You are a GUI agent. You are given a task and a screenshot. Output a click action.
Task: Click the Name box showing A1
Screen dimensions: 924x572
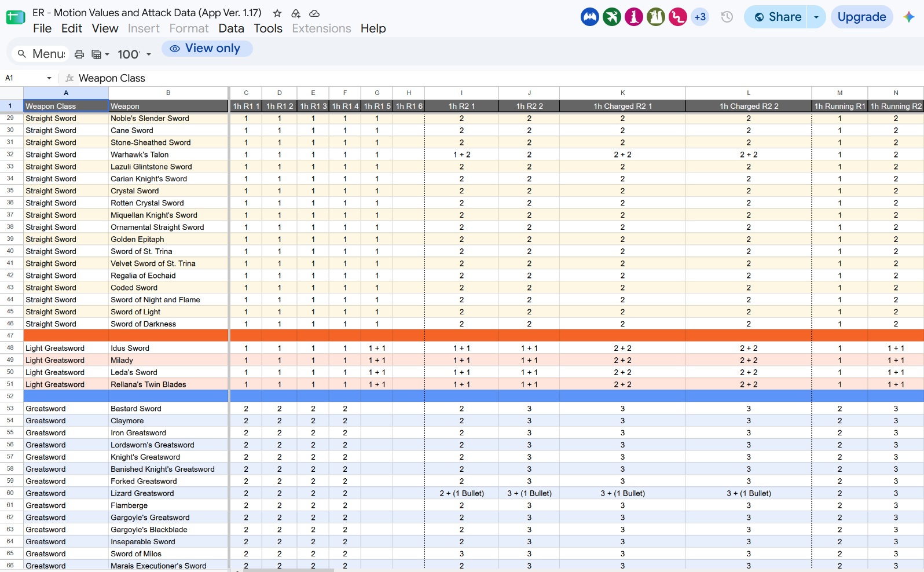click(23, 78)
